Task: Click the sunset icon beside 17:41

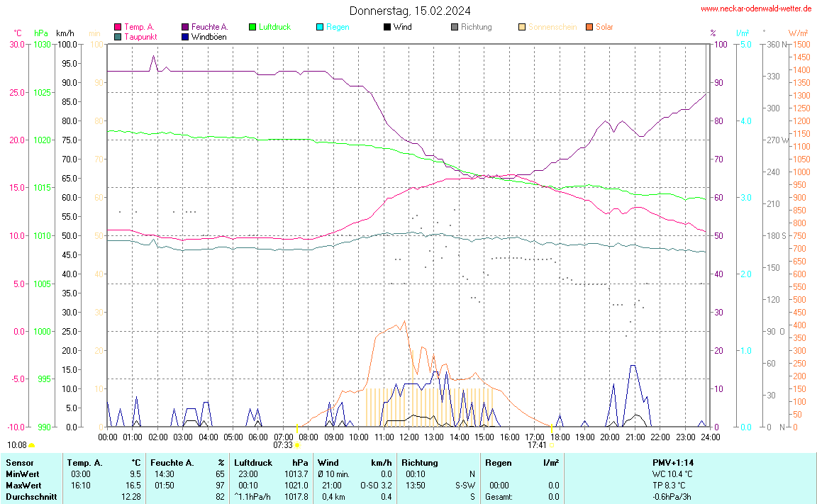Action: [552, 445]
